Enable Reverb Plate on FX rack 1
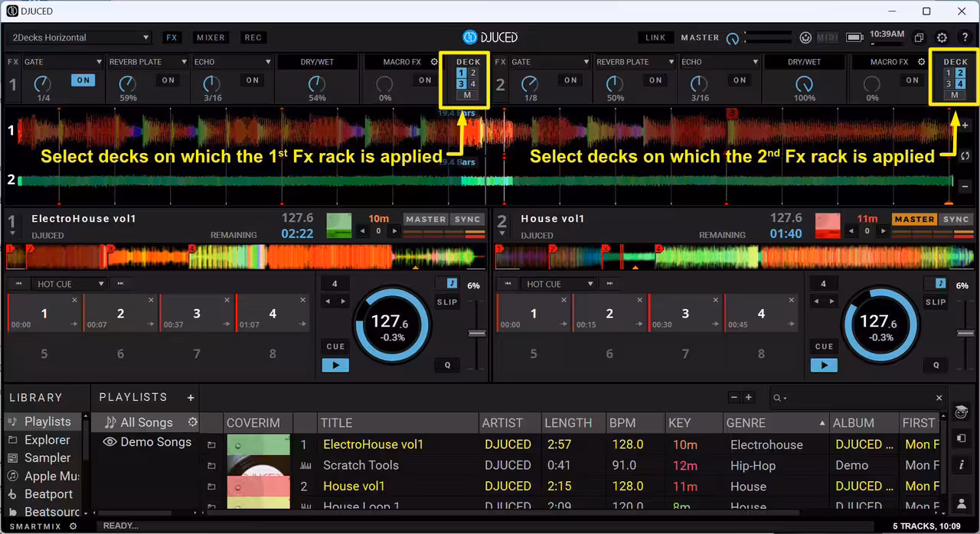The height and width of the screenshot is (534, 980). [168, 80]
